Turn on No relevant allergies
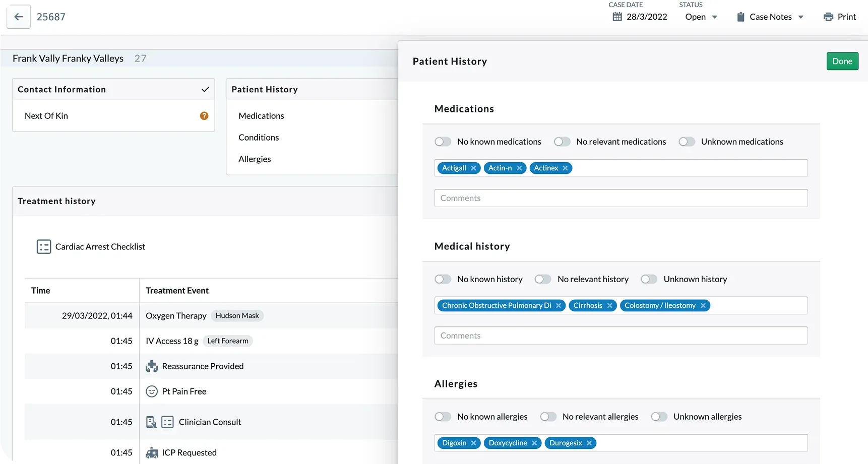The width and height of the screenshot is (868, 464). coord(548,417)
